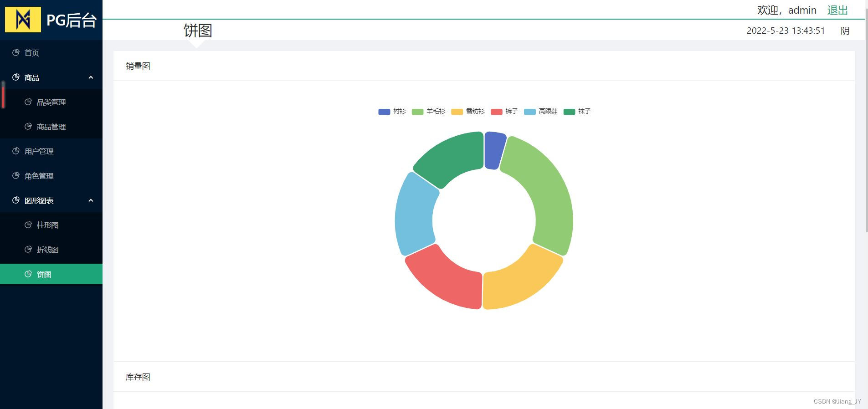This screenshot has height=409, width=868.
Task: Toggle the 袜子 legend entry
Action: [x=577, y=112]
